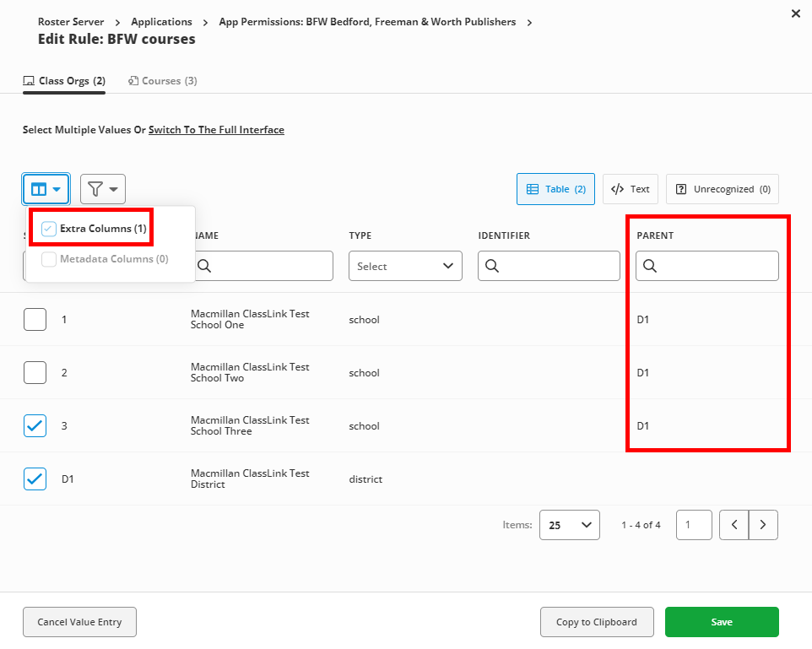This screenshot has width=812, height=649.
Task: Open the items-per-page 25 dropdown
Action: (569, 524)
